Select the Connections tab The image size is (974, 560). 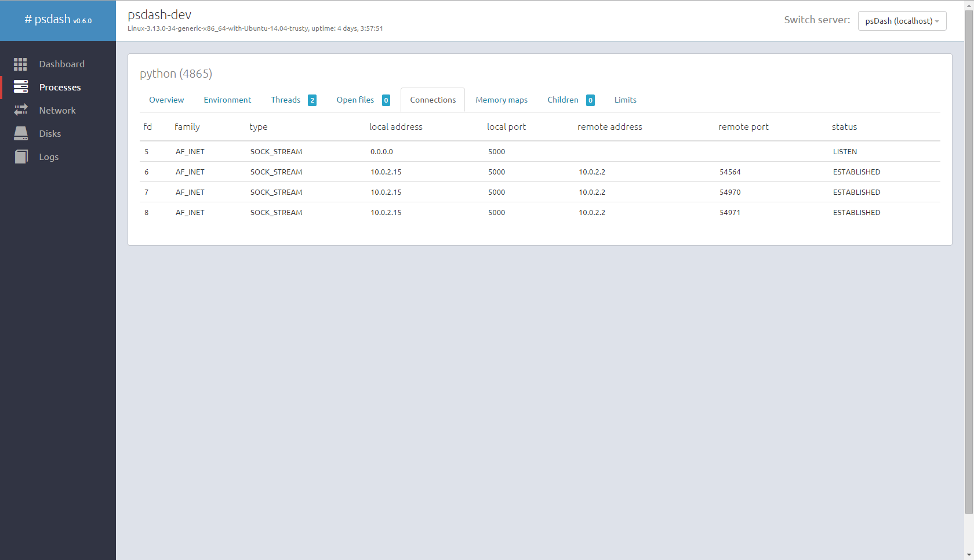tap(433, 100)
